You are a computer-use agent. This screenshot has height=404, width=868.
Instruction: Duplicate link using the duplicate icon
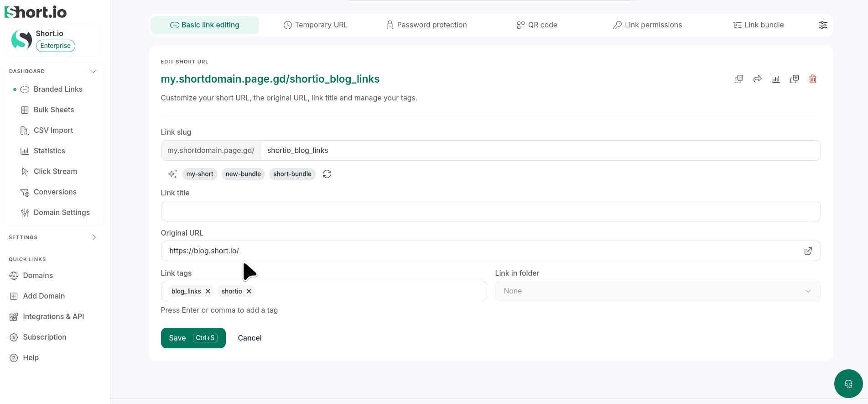coord(795,79)
